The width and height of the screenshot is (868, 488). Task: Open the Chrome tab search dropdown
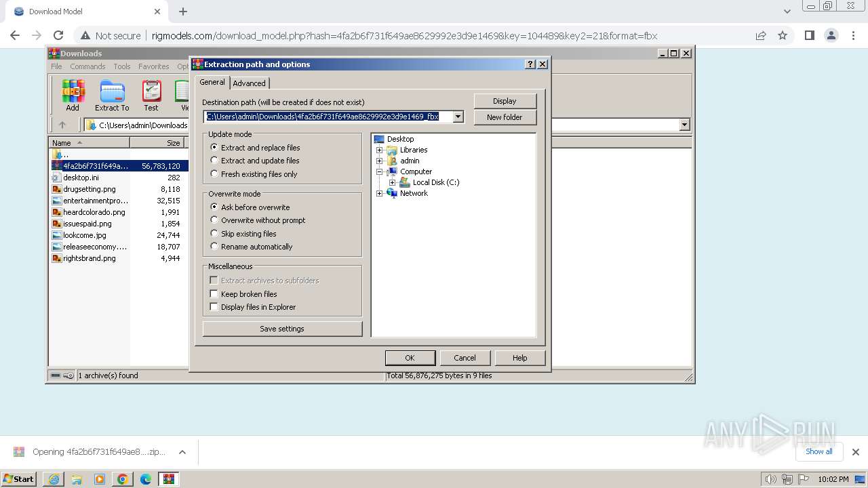[787, 12]
